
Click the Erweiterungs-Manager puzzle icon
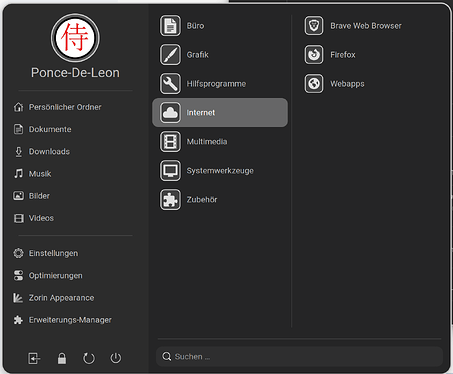click(18, 320)
